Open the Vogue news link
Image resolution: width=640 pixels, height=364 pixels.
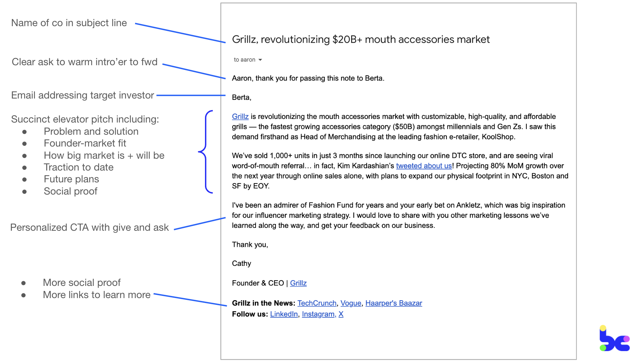point(350,303)
